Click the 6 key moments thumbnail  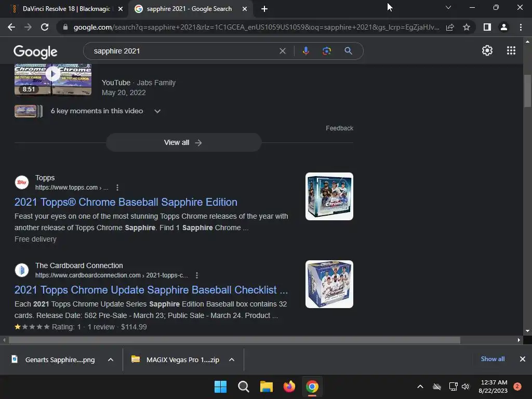28,111
